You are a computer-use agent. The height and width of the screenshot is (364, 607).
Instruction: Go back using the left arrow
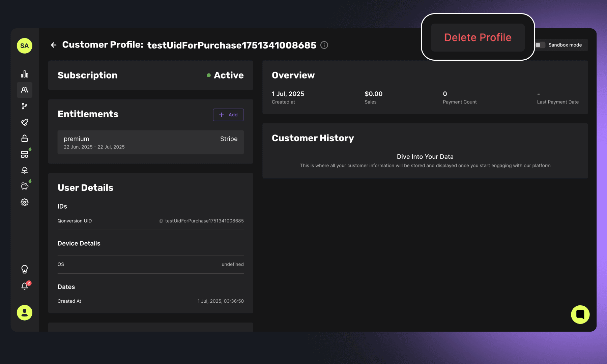pos(54,45)
